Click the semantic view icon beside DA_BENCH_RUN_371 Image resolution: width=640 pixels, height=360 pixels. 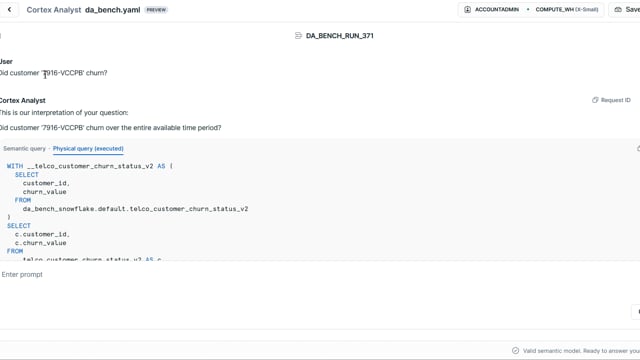pos(298,36)
